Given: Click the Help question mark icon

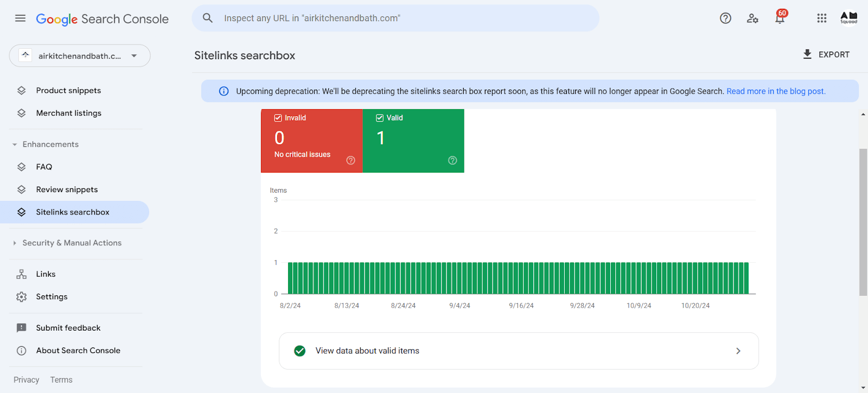Looking at the screenshot, I should [x=725, y=18].
